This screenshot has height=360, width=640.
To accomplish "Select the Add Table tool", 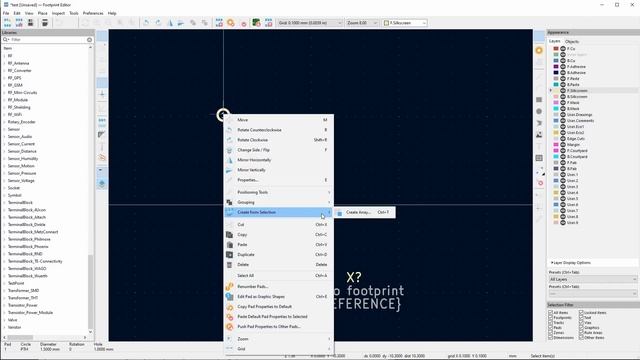I will pyautogui.click(x=539, y=158).
